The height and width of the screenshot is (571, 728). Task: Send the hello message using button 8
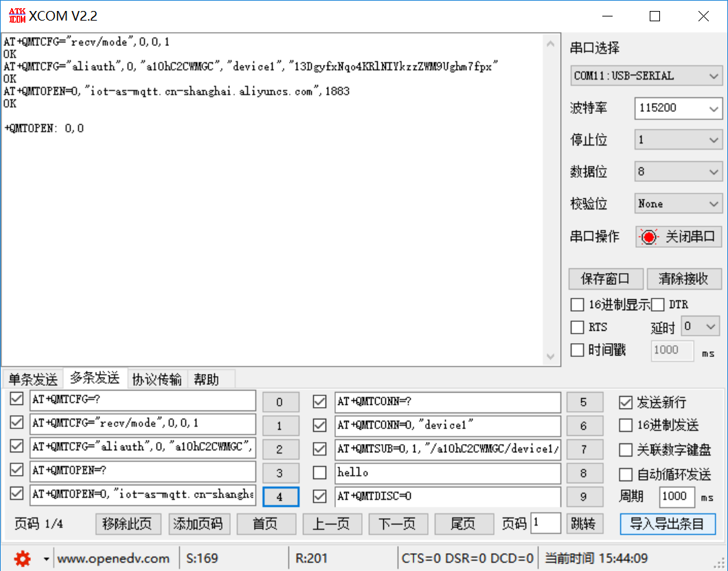pos(584,473)
